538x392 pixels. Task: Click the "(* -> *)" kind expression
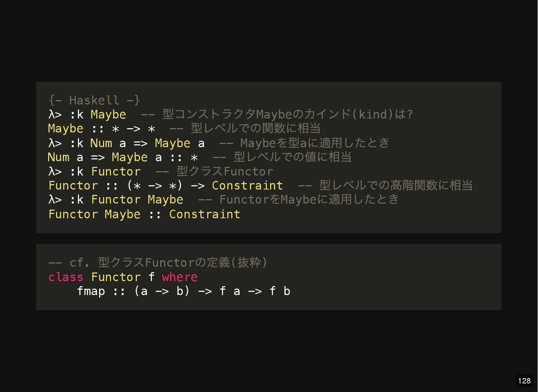pyautogui.click(x=155, y=186)
